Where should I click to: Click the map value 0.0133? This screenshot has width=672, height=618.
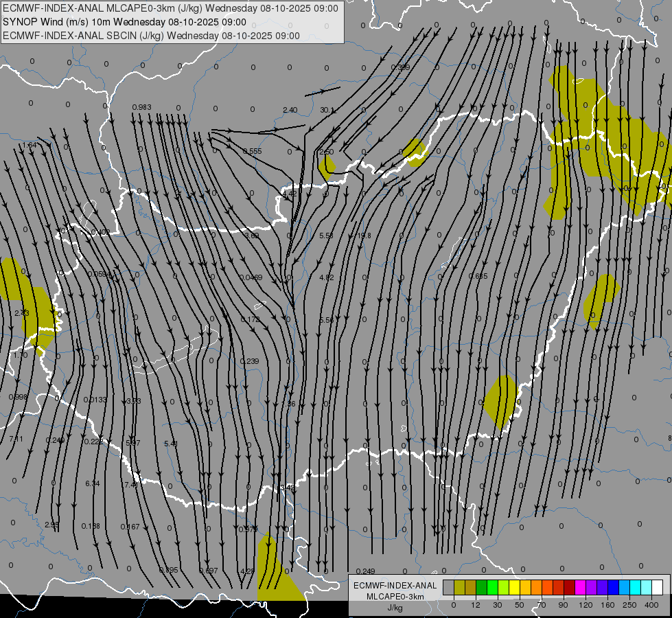click(x=95, y=400)
